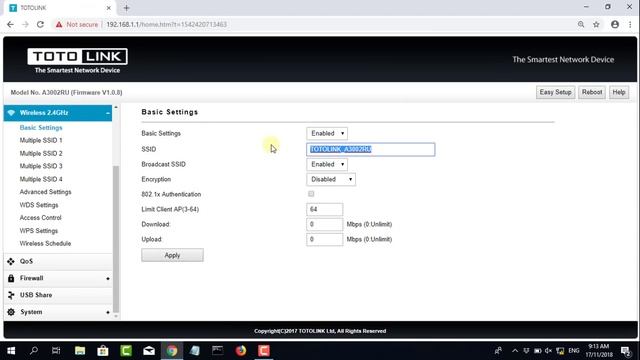
Task: Click the Limit Client AP field
Action: [x=324, y=209]
